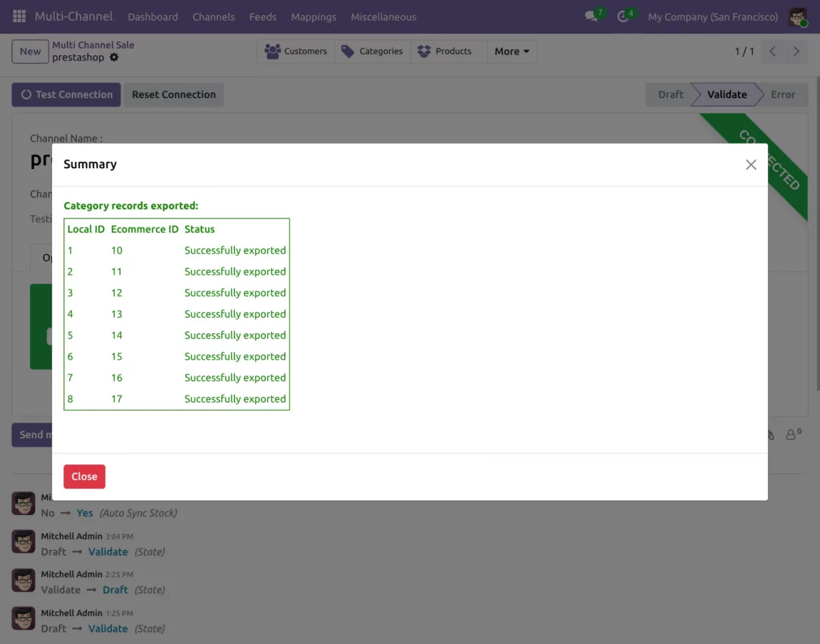The image size is (820, 644).
Task: Open the Miscellaneous menu
Action: 383,16
